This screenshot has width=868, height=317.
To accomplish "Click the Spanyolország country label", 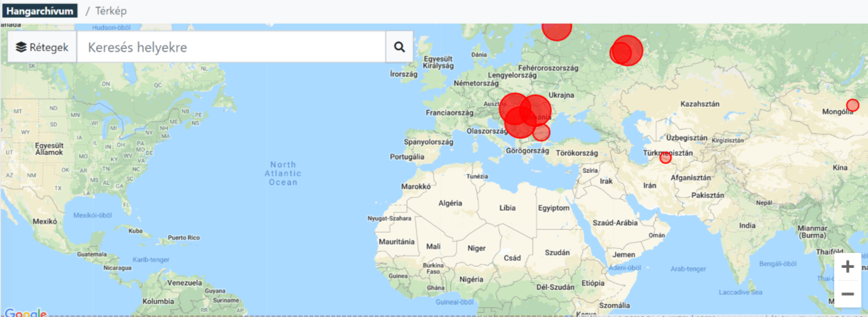I will point(428,142).
